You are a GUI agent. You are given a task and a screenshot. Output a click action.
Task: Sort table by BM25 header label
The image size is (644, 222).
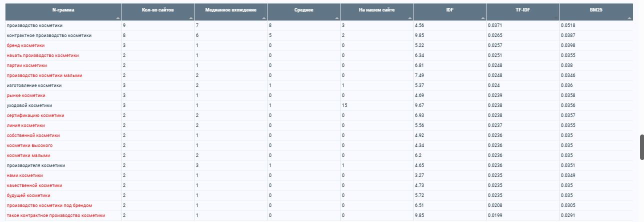coord(595,9)
